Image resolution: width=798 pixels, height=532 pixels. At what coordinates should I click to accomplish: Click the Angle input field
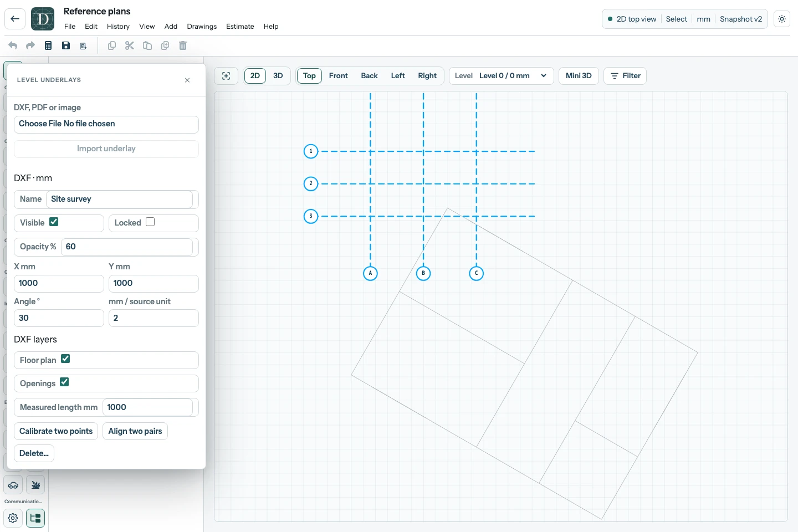point(59,318)
